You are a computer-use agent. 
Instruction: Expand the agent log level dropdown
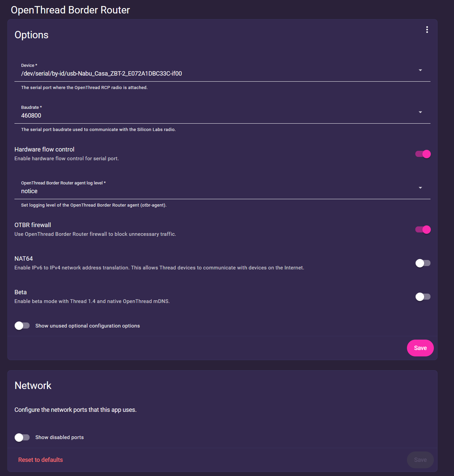(420, 188)
